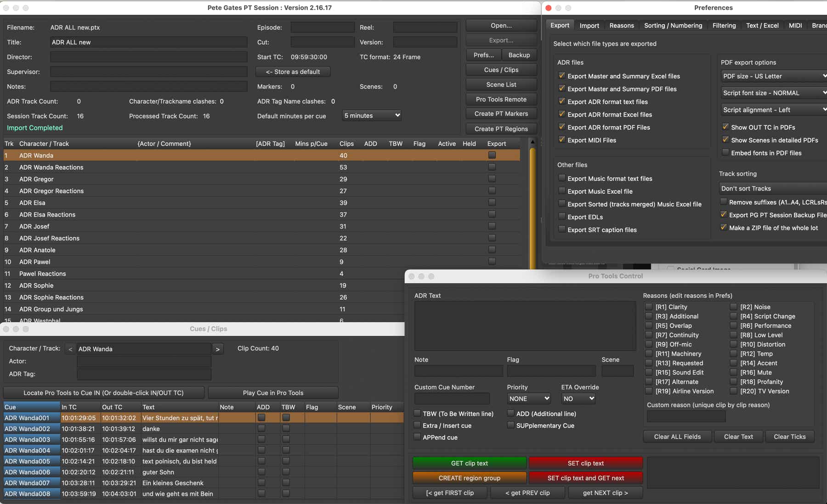Click the Backup button
Image resolution: width=827 pixels, height=504 pixels.
[519, 55]
